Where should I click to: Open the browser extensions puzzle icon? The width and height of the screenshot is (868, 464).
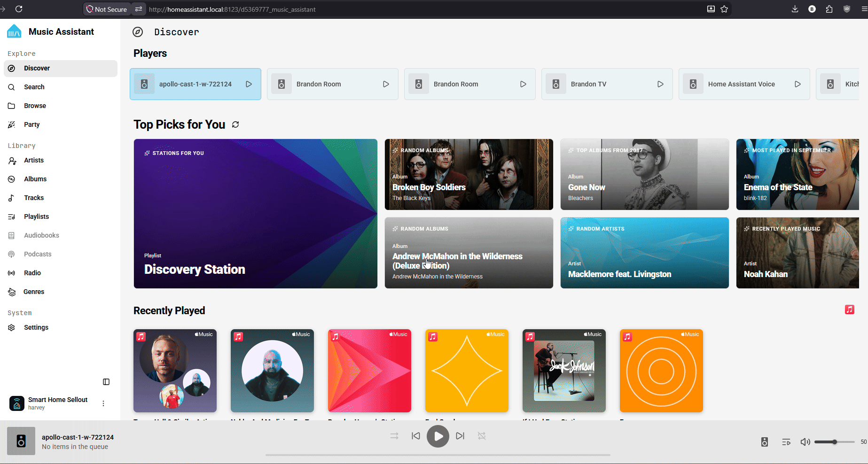(829, 9)
